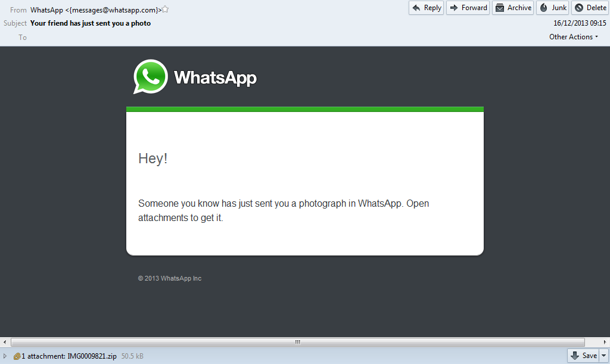The width and height of the screenshot is (610, 364).
Task: Click the paperclip attachment icon
Action: (x=17, y=356)
